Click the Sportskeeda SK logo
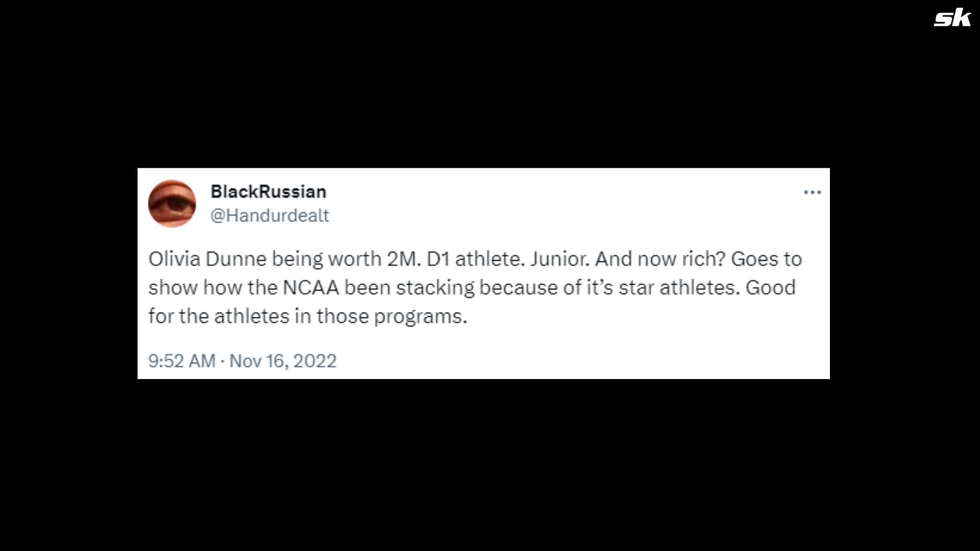The height and width of the screenshot is (551, 980). (x=952, y=18)
